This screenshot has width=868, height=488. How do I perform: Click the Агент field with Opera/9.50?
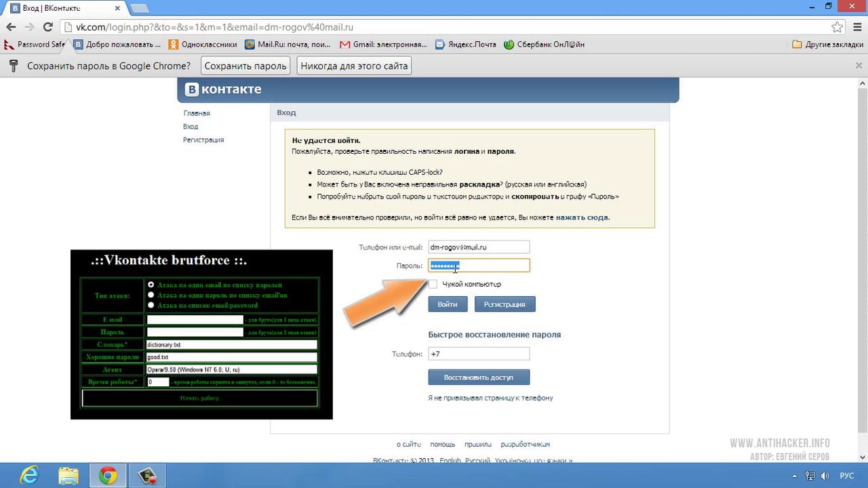click(x=231, y=369)
